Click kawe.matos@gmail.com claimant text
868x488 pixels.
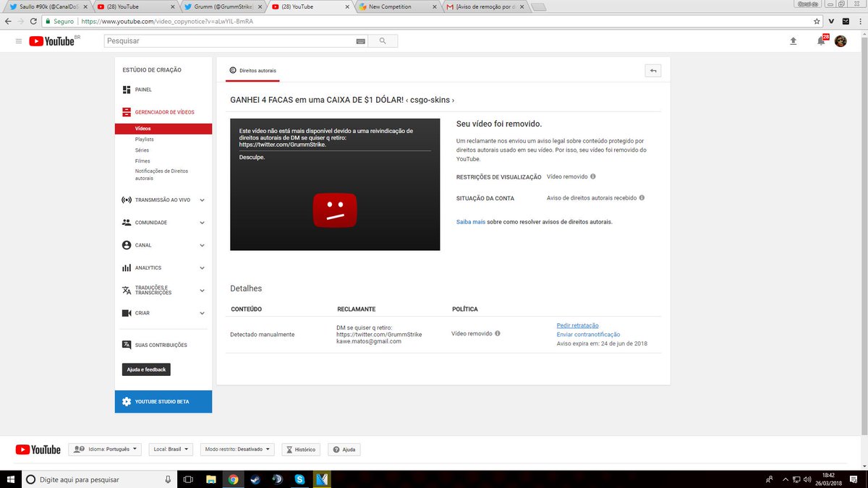click(x=369, y=341)
